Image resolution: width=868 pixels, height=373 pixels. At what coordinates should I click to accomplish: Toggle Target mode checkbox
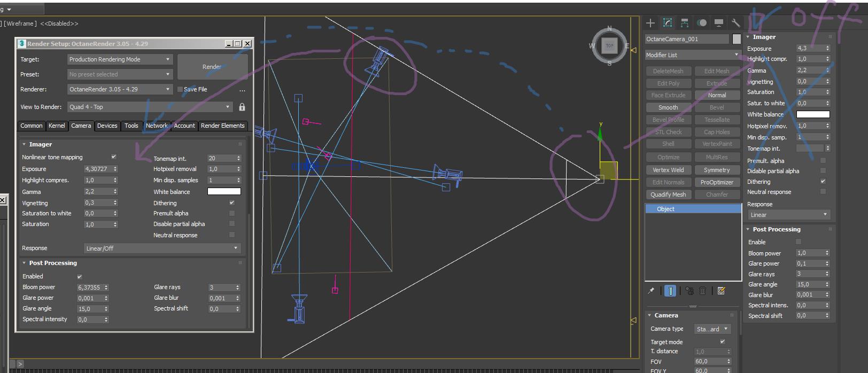tap(723, 341)
